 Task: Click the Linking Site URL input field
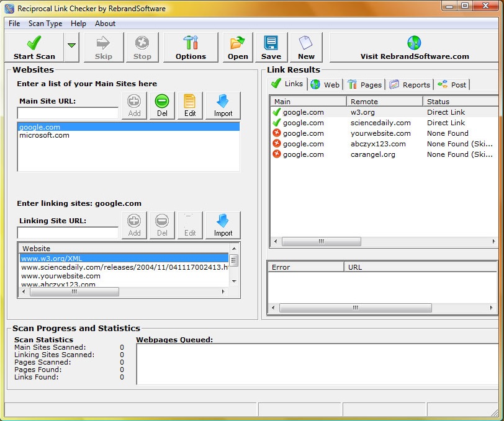[68, 233]
